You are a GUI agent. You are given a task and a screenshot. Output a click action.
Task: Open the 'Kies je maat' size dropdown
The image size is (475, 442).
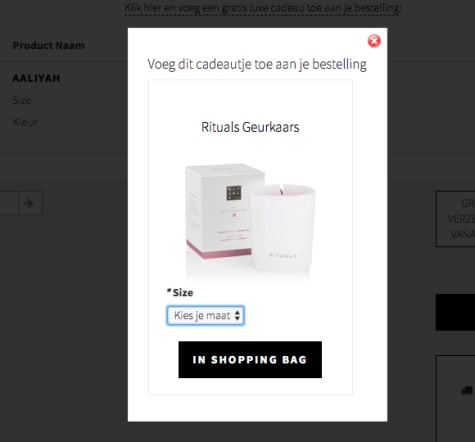tap(205, 315)
